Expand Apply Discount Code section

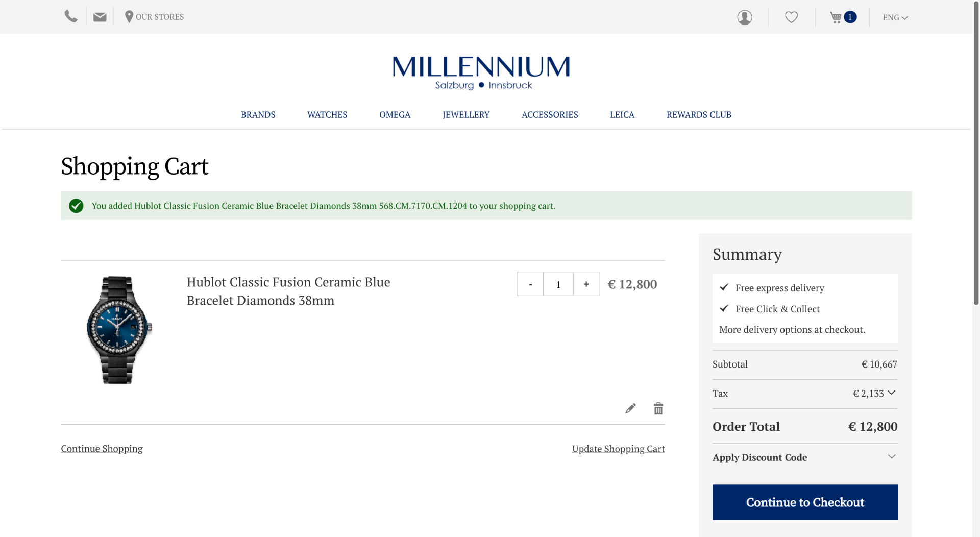point(805,457)
